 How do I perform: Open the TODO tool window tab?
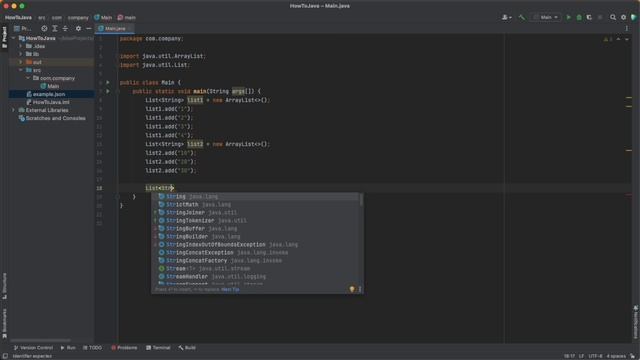tap(92, 348)
